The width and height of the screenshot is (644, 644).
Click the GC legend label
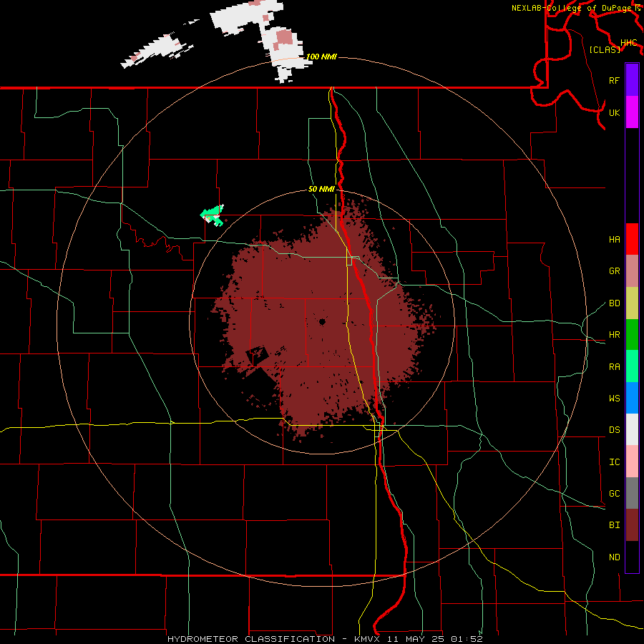tap(614, 493)
